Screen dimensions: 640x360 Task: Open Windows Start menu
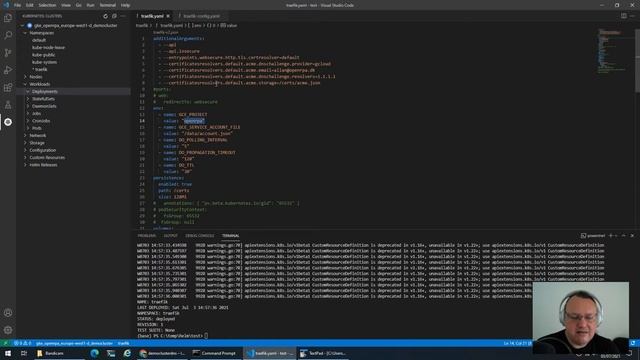pyautogui.click(x=8, y=353)
